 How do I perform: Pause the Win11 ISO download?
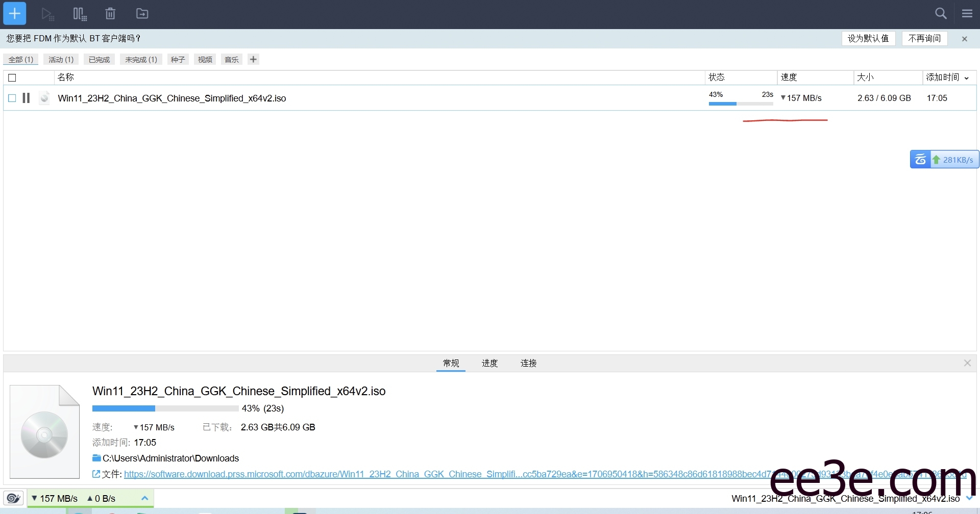pos(26,98)
